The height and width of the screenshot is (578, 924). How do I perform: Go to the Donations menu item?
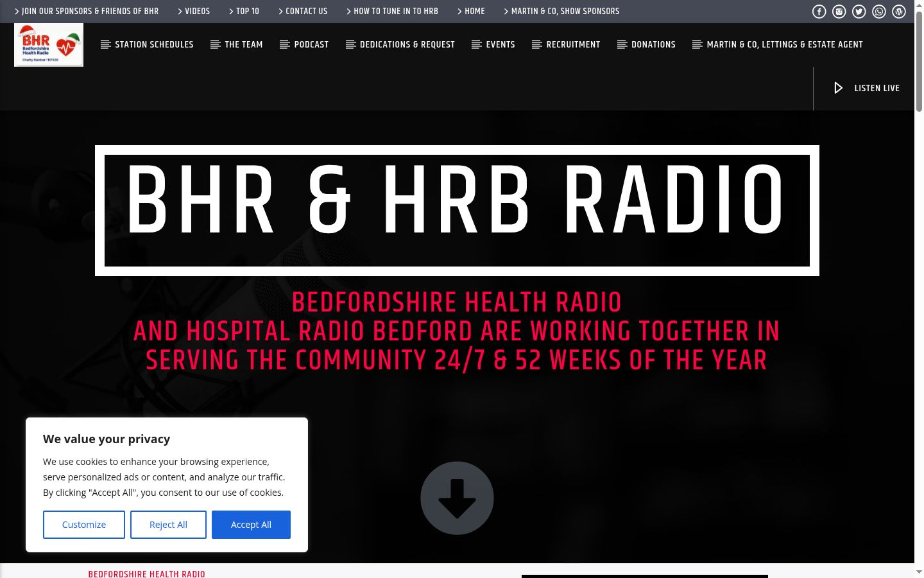coord(653,44)
